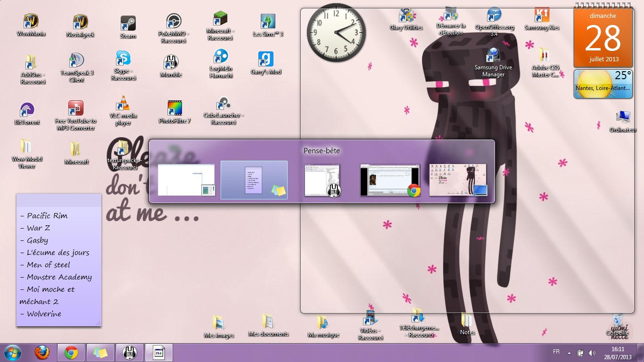Select the first blank window thumbnail in switcher
644x362 pixels.
click(186, 180)
